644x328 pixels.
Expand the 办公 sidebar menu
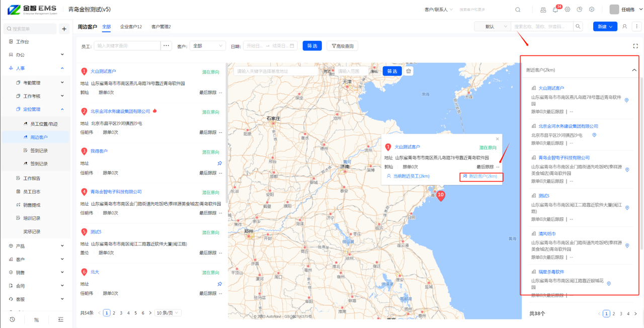62,55
